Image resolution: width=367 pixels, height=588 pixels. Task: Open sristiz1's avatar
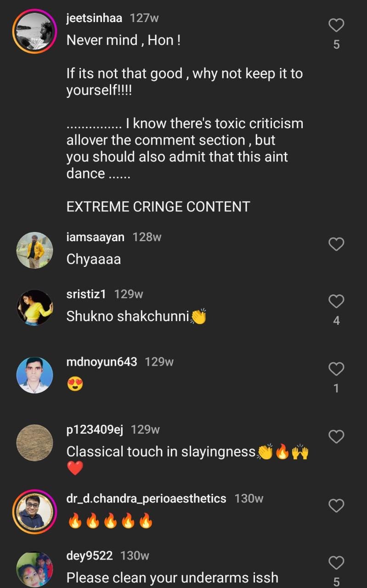coord(34,307)
